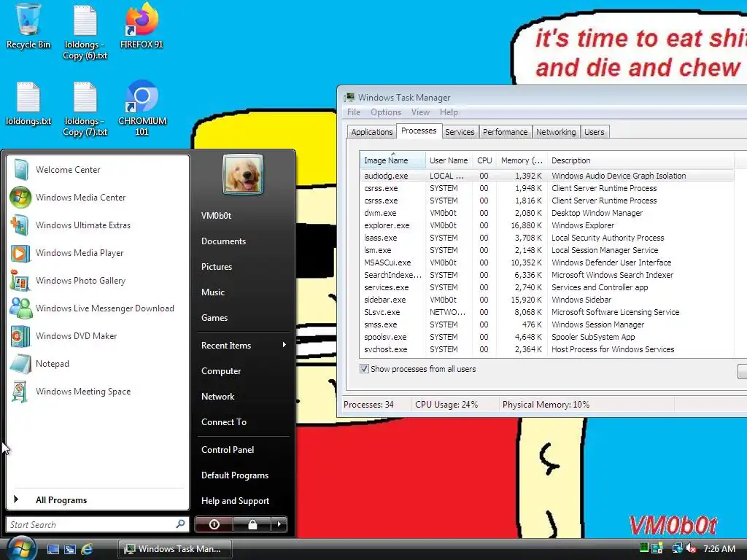Switch to Networking tab
The height and width of the screenshot is (560, 747).
click(x=556, y=132)
